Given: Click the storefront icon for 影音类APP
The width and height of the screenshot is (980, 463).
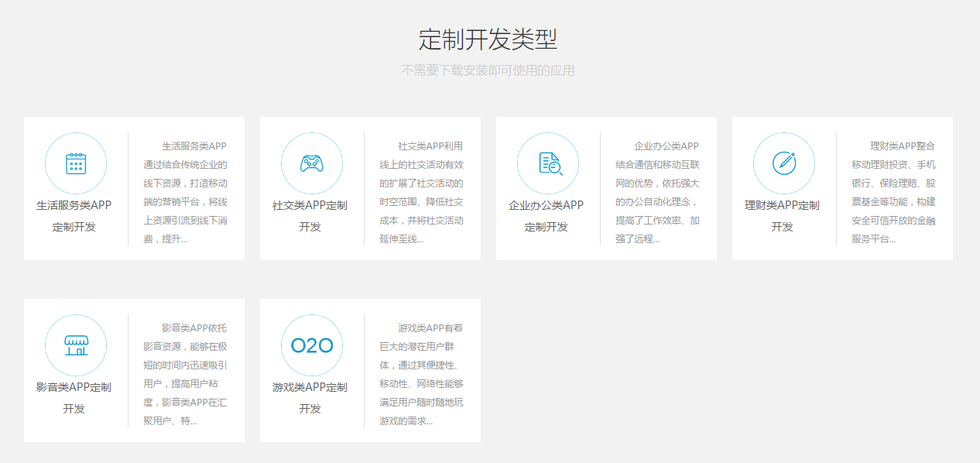Looking at the screenshot, I should 76,345.
